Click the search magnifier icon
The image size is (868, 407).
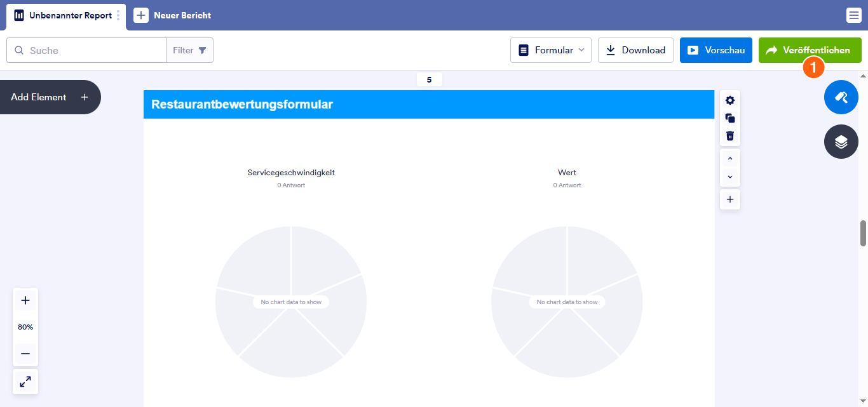click(19, 50)
